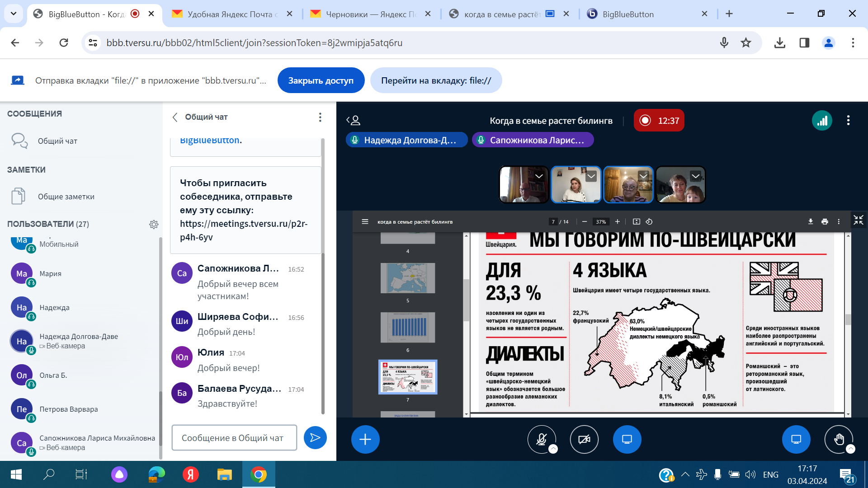Switch to second BigBlueButton tab

point(646,14)
